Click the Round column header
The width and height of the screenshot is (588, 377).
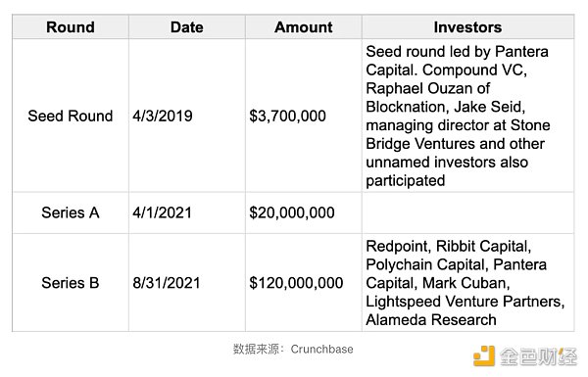[71, 27]
